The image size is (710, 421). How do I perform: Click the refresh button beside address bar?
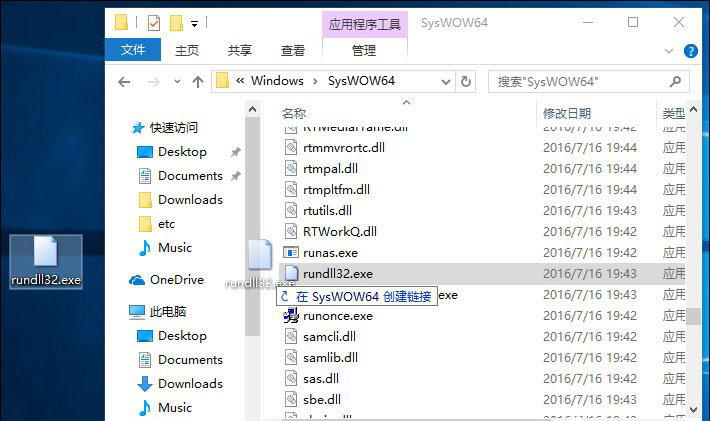467,81
